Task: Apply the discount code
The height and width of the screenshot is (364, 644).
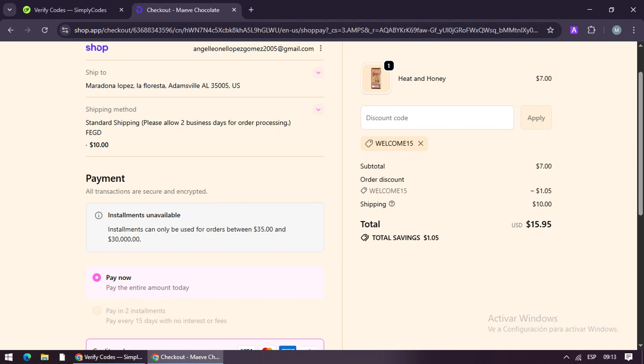Action: (x=536, y=118)
